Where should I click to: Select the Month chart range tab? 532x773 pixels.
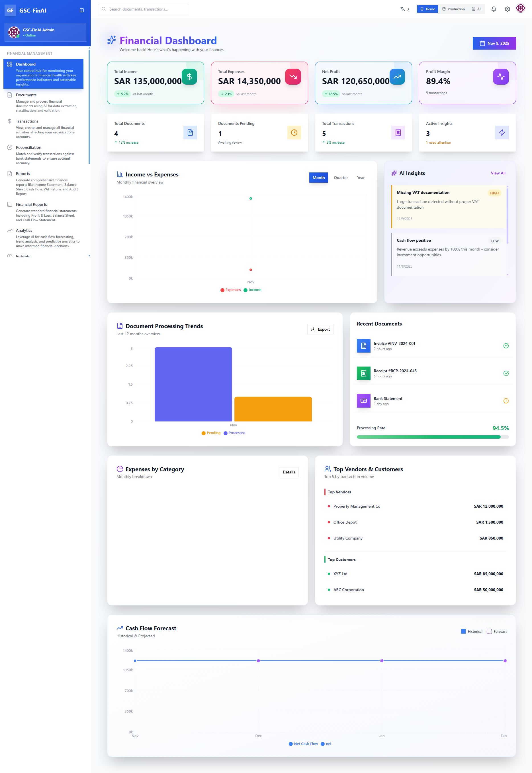(x=318, y=178)
